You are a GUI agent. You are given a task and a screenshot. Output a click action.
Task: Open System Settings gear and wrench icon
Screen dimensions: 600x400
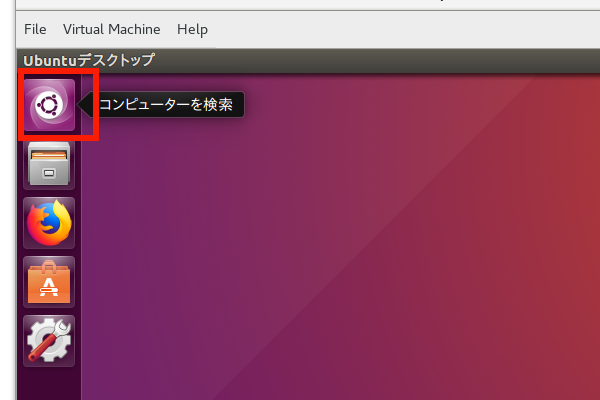pyautogui.click(x=49, y=341)
